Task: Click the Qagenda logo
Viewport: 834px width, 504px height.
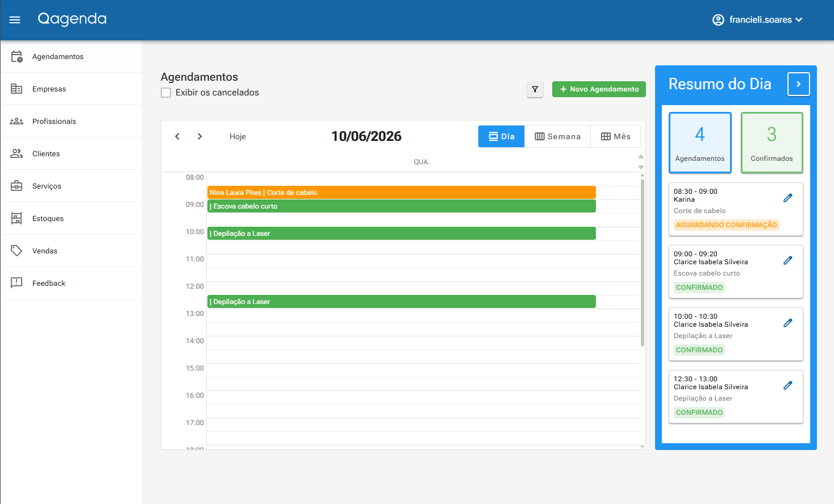Action: pos(72,19)
